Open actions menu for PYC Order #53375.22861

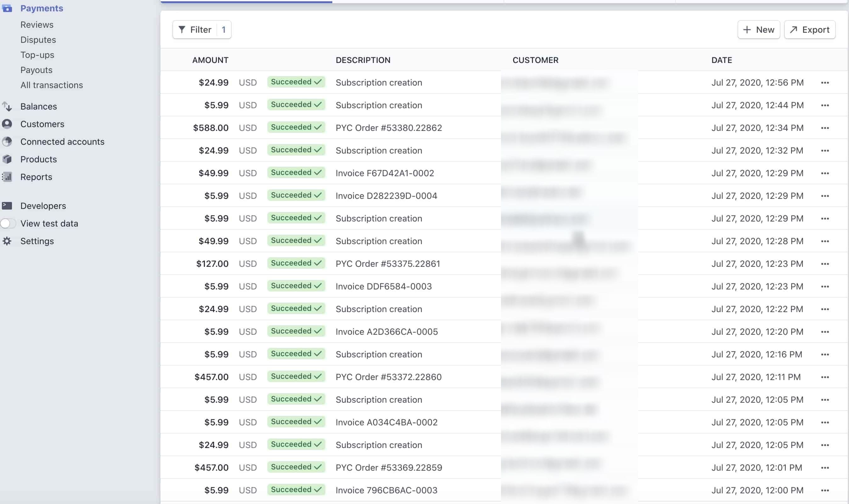(825, 264)
